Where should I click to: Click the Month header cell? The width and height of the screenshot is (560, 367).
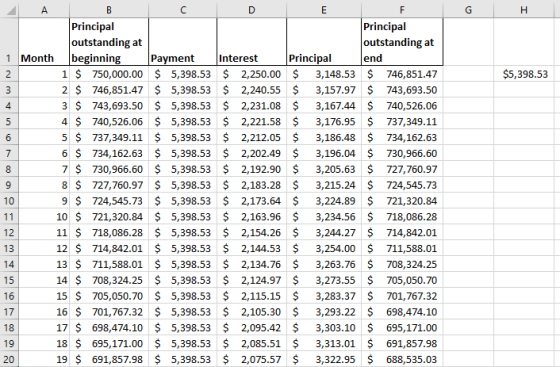pos(44,42)
